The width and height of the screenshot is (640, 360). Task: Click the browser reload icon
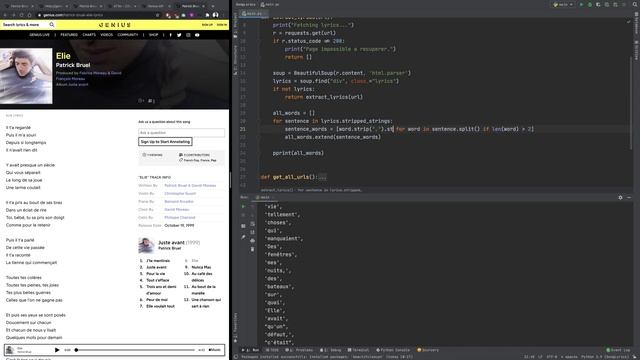coord(22,15)
